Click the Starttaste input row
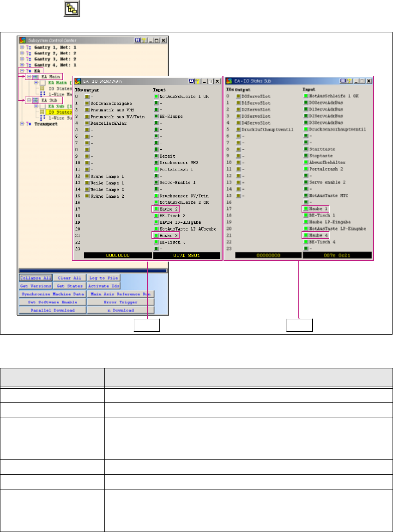 pos(320,149)
